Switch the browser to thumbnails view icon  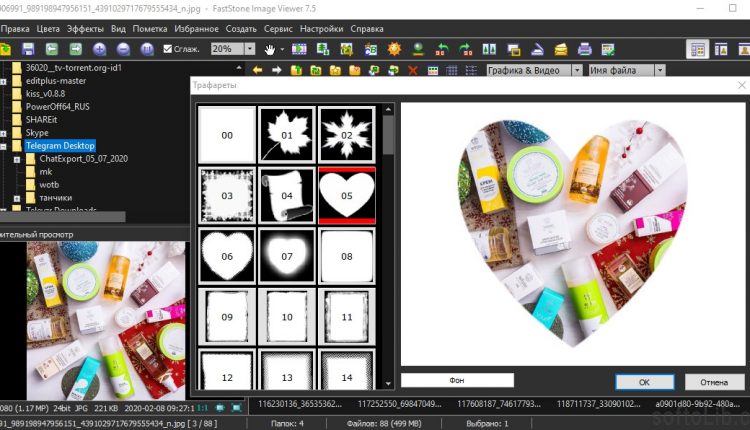(433, 71)
